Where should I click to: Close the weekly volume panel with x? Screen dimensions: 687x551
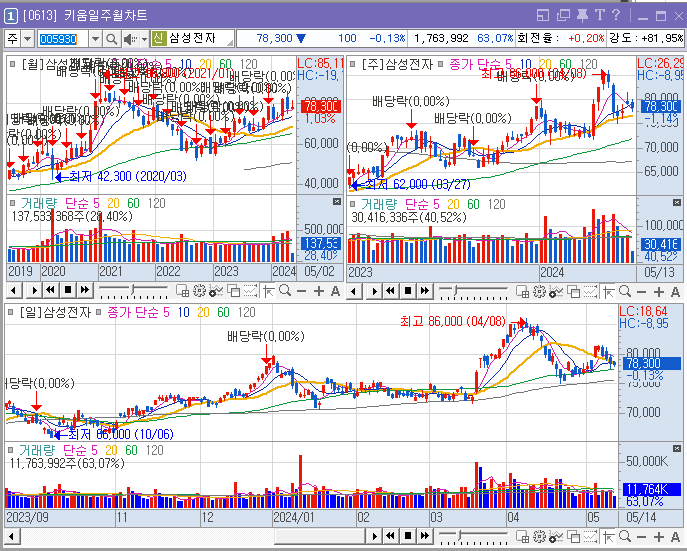[x=677, y=202]
